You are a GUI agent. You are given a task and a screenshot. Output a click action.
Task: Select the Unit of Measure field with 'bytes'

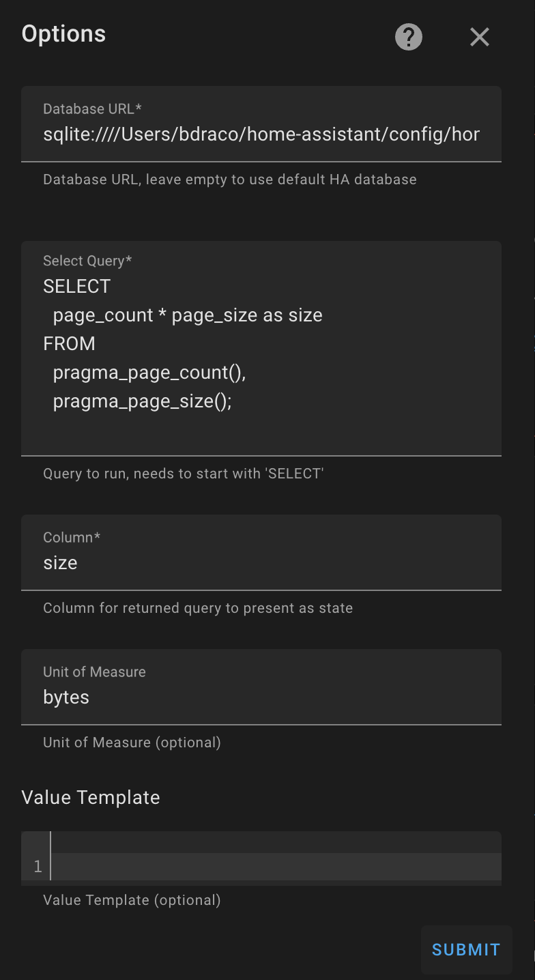[261, 697]
